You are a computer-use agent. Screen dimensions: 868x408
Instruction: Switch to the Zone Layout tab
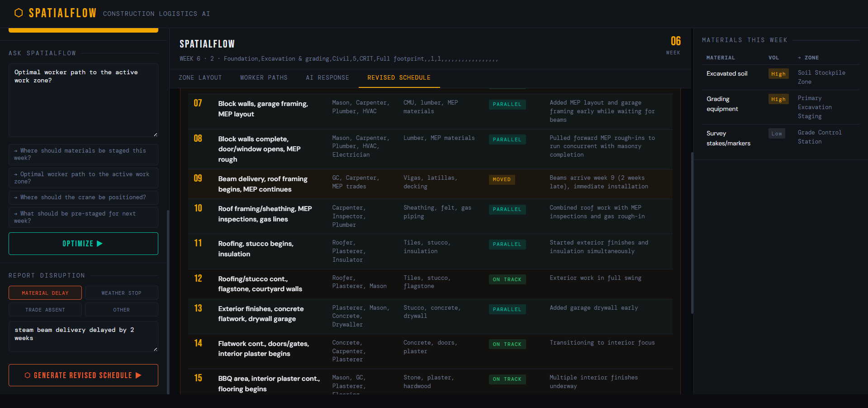(x=200, y=78)
